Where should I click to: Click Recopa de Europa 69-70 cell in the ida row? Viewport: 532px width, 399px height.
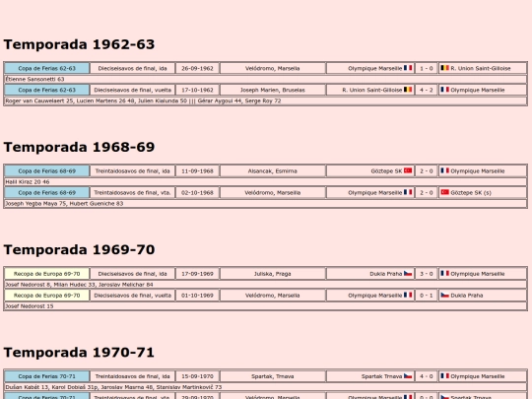(47, 274)
